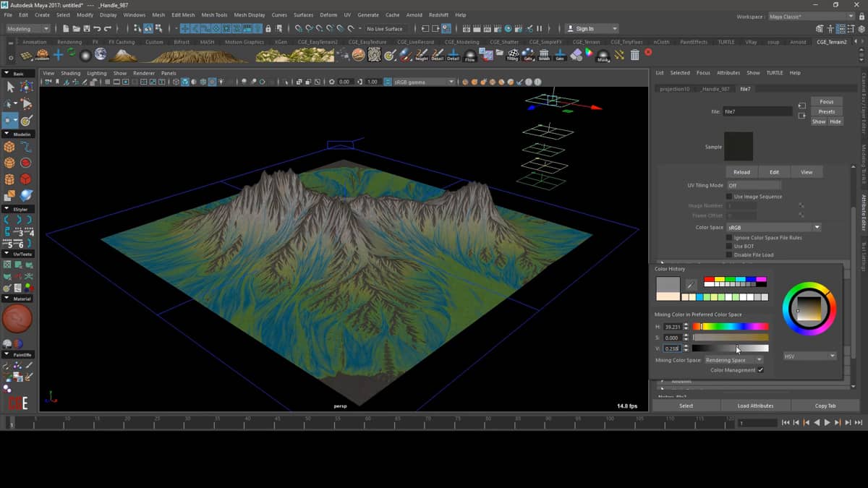This screenshot has width=868, height=488.
Task: Click the eyedropper in Color History
Action: click(x=691, y=284)
